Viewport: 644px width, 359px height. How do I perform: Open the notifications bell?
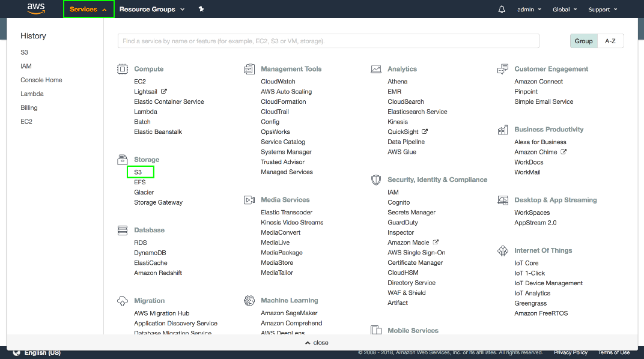click(x=502, y=10)
